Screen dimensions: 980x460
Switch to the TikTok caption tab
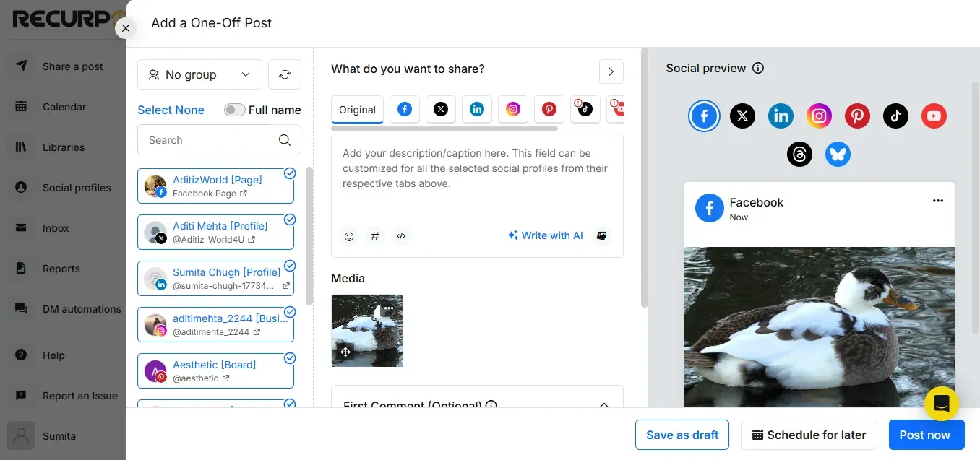click(585, 109)
